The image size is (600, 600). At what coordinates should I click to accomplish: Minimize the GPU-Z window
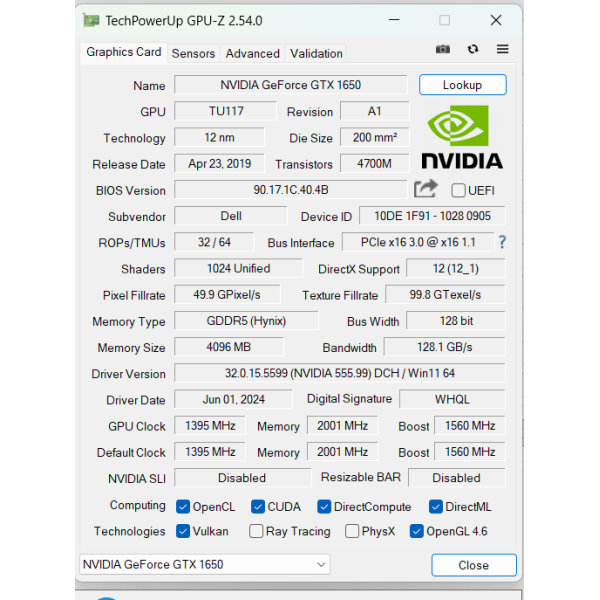(394, 20)
